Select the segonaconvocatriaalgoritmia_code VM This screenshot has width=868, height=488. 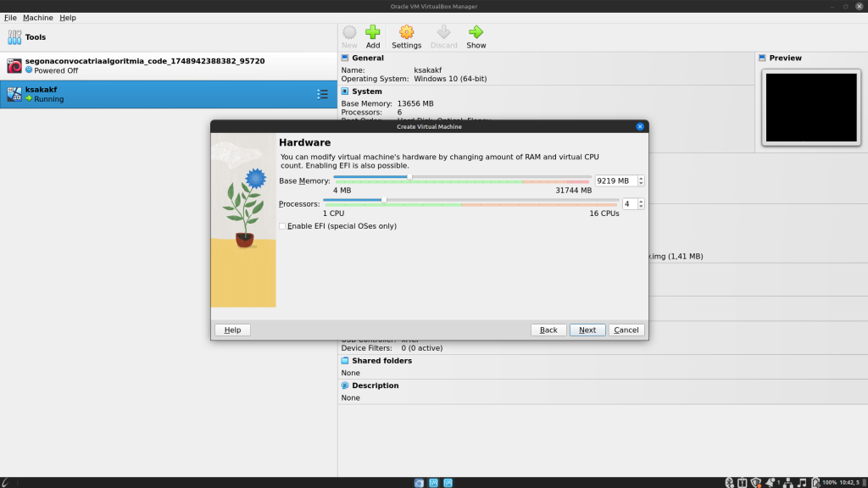(x=169, y=66)
